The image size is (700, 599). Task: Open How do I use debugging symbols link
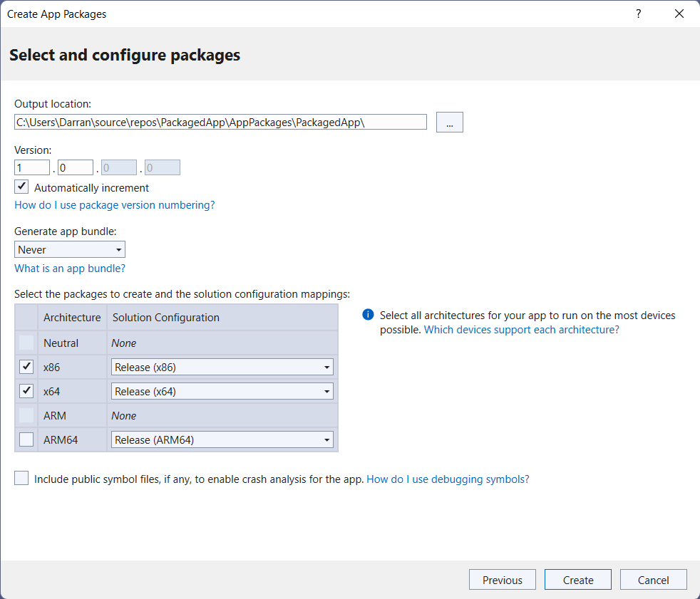448,479
